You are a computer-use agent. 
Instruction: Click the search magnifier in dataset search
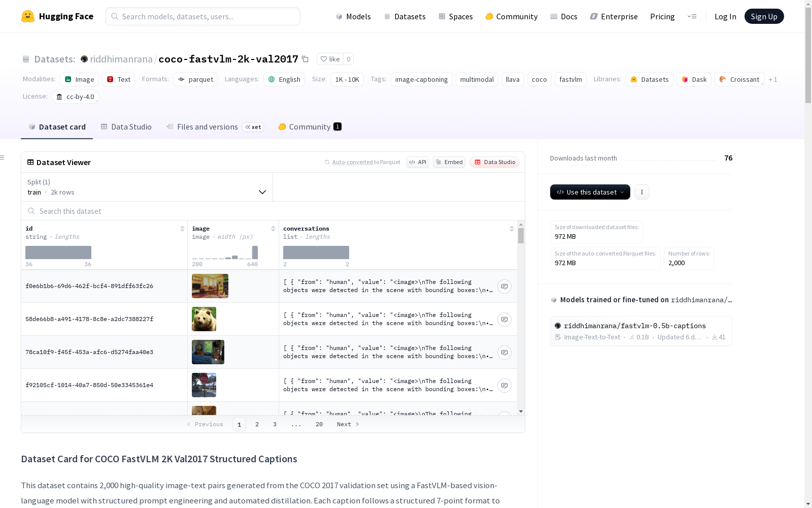tap(31, 211)
